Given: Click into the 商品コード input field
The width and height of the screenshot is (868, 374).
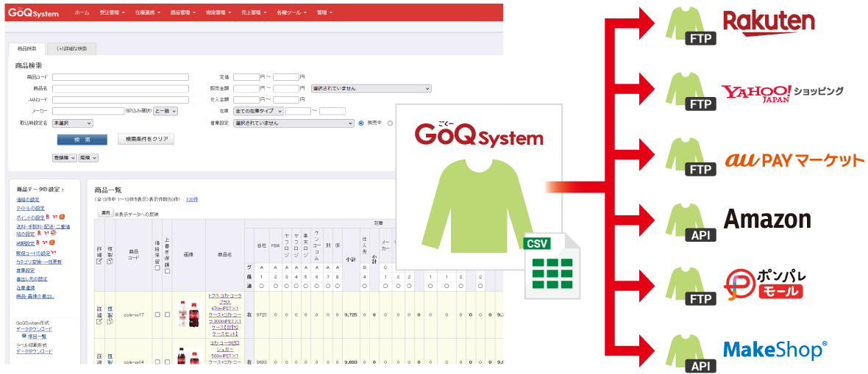Looking at the screenshot, I should pos(121,77).
